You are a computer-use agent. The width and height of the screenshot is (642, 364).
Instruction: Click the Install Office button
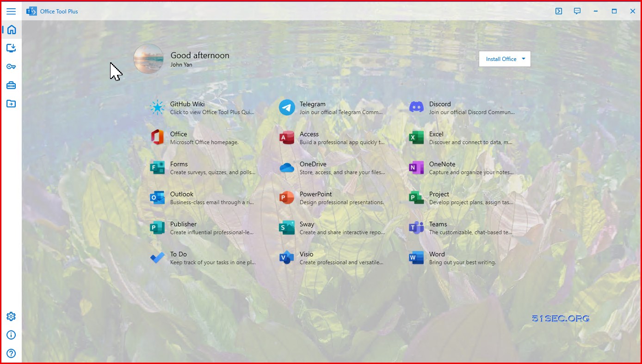(x=505, y=59)
